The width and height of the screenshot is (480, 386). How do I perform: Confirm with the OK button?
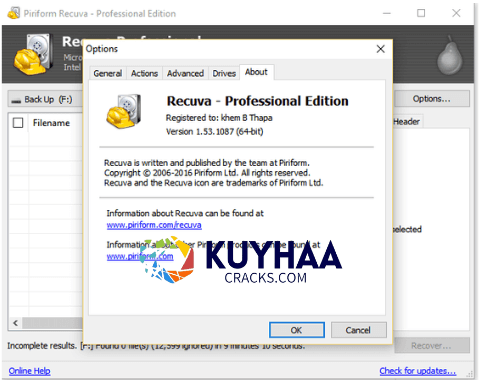pos(296,330)
